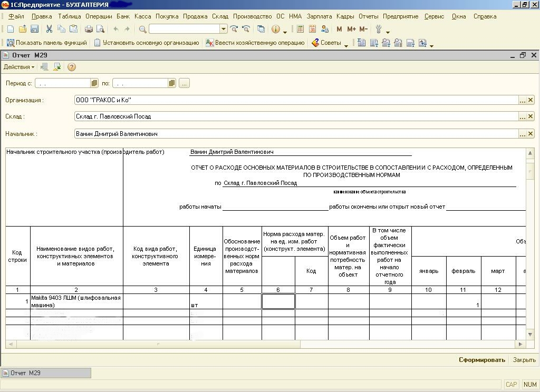This screenshot has height=392, width=540.
Task: Click Показать панель функций
Action: 47,43
